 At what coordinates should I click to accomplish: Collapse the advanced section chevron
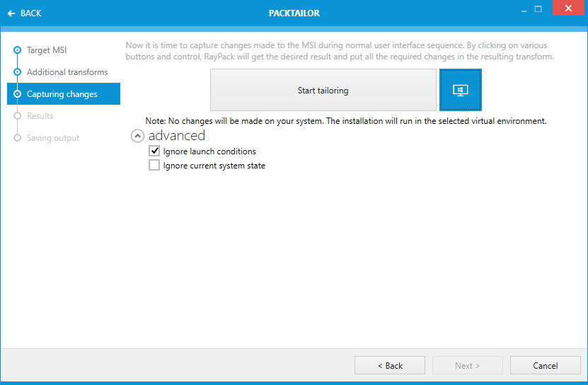coord(138,136)
